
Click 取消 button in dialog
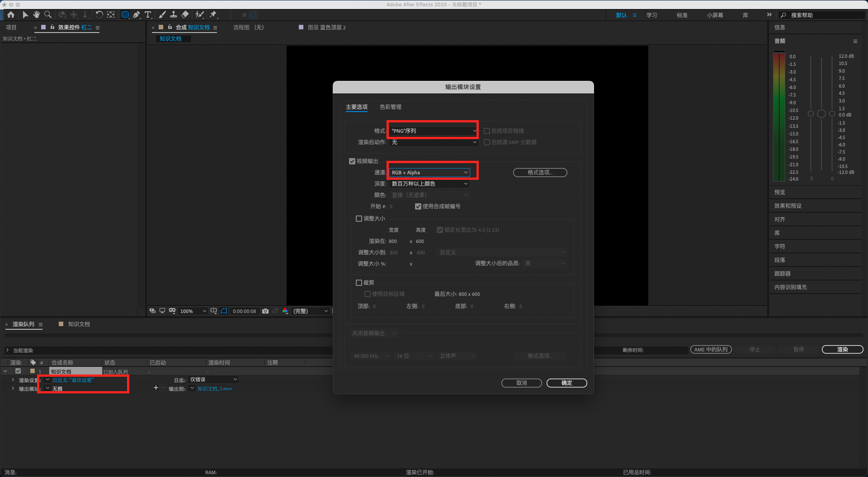click(522, 383)
